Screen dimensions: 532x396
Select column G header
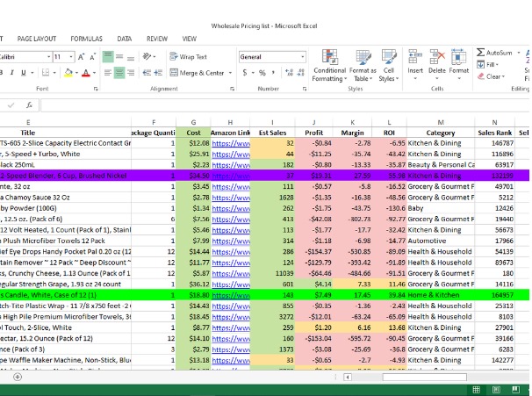tap(193, 122)
